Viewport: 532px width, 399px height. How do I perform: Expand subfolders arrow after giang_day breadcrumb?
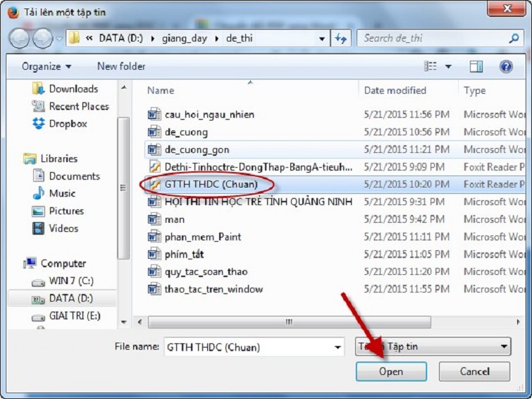(x=216, y=38)
